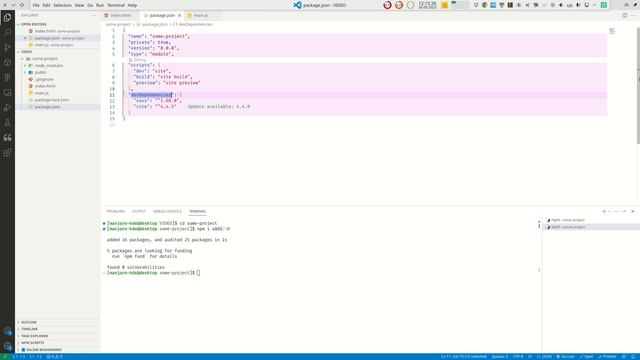The height and width of the screenshot is (360, 640).
Task: Close package.json in the Open Editors list
Action: pos(25,38)
